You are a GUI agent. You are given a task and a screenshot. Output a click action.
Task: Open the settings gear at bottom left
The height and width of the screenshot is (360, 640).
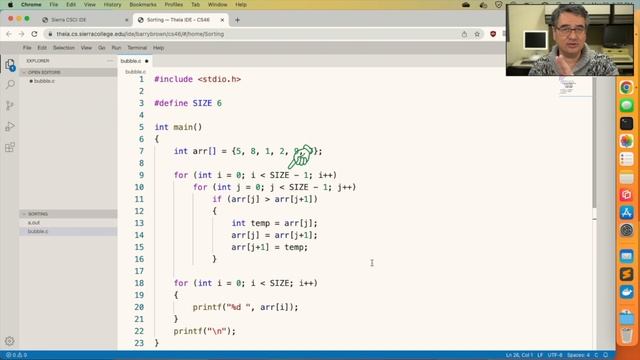click(x=9, y=341)
